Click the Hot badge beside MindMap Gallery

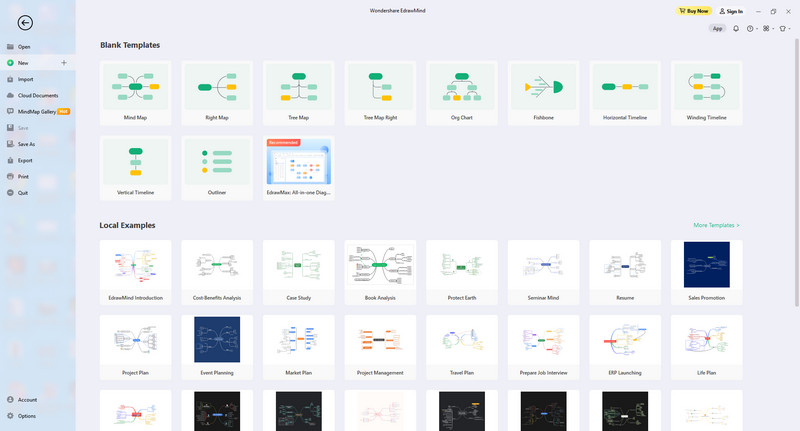click(63, 111)
